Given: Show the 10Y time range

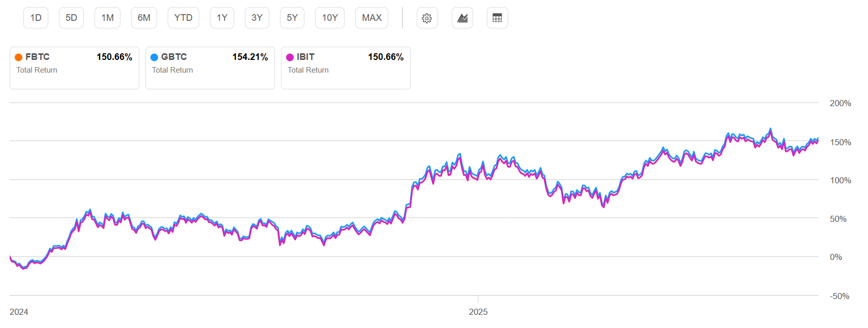Looking at the screenshot, I should (x=330, y=18).
